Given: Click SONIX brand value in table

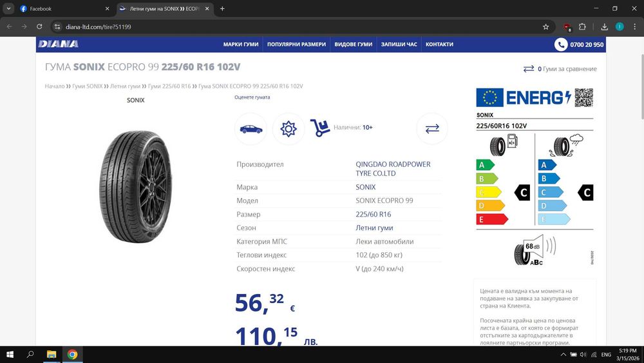Looking at the screenshot, I should pyautogui.click(x=366, y=187).
